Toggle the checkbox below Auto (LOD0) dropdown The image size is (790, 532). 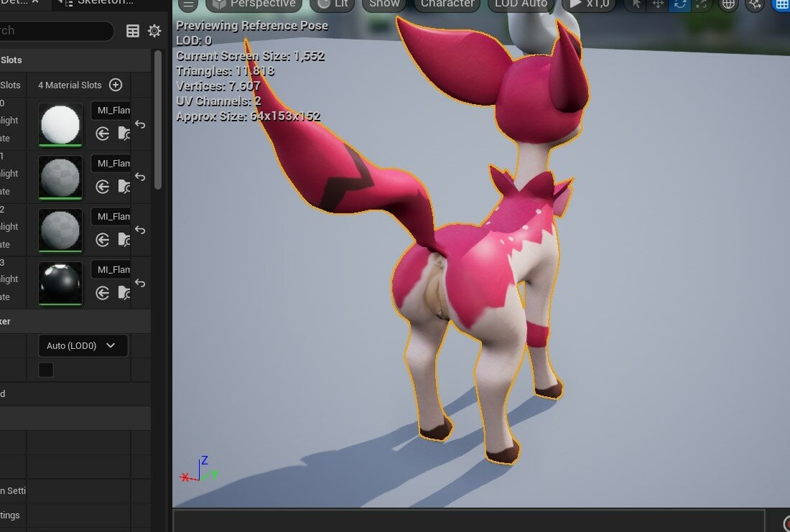46,370
